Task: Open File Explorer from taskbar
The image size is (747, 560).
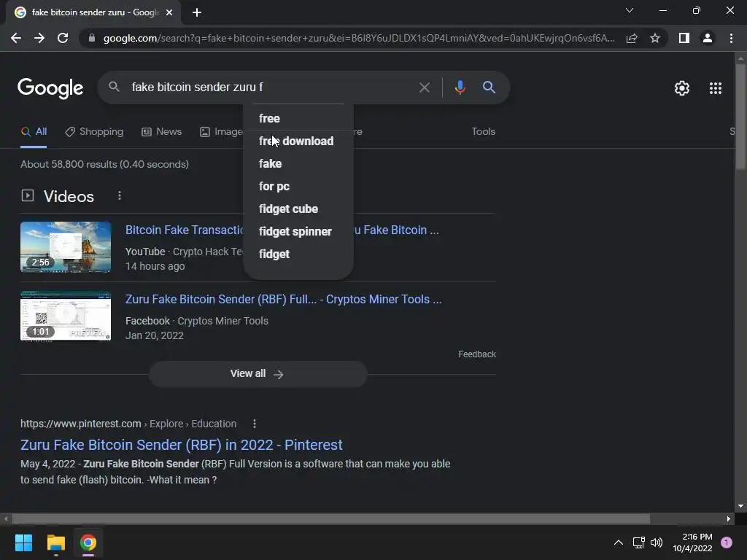Action: [x=55, y=542]
